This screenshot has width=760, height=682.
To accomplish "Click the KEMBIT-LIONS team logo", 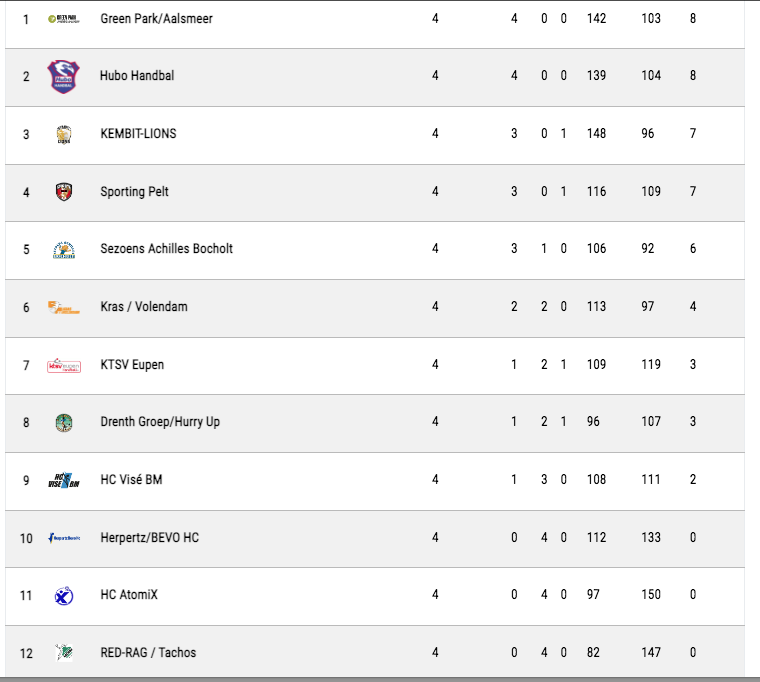I will point(63,134).
